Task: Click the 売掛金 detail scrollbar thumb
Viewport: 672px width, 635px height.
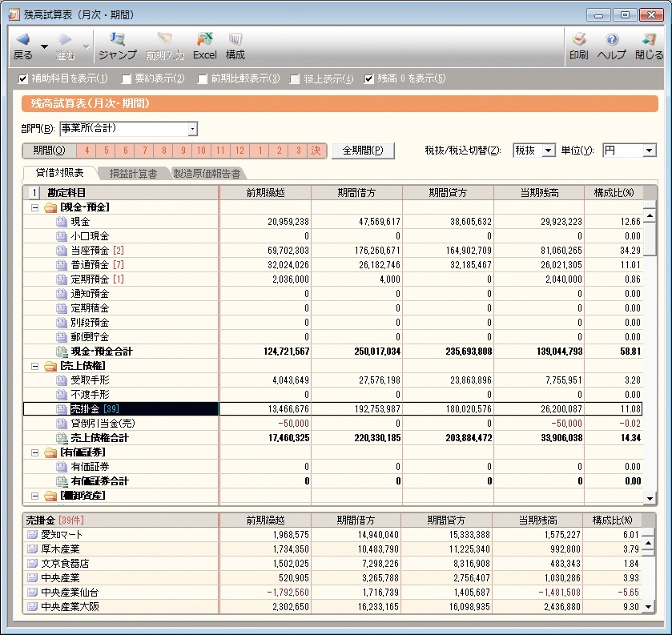Action: (x=649, y=553)
